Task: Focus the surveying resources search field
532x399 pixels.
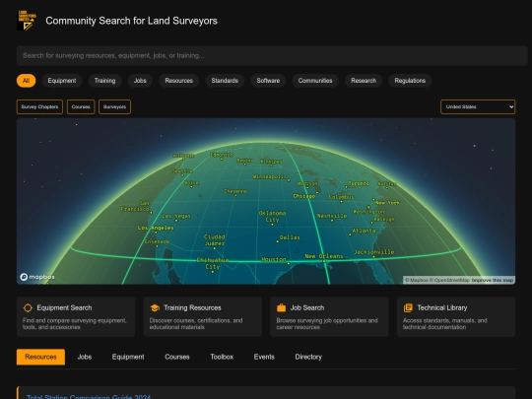Action: click(272, 55)
